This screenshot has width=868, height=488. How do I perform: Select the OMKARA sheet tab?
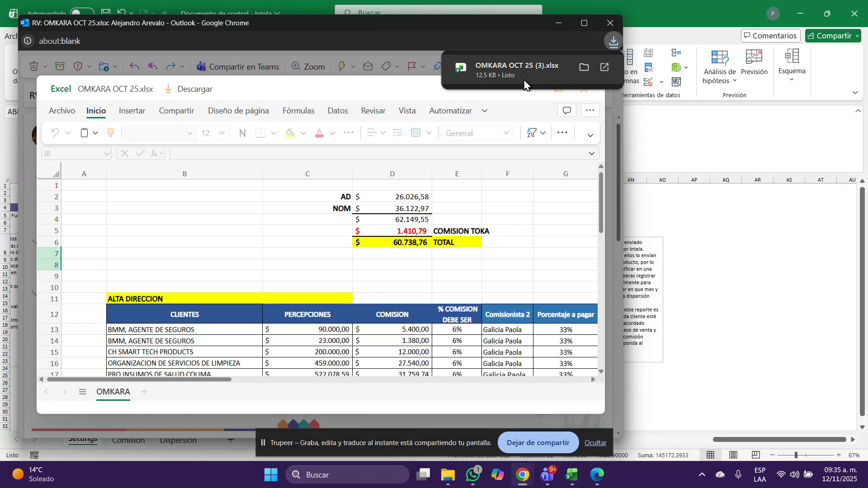pyautogui.click(x=113, y=392)
